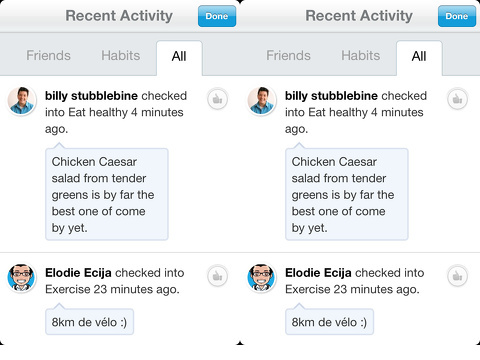Open Elodie Ecija's avatar in left panel
Screen dimensions: 480x360
(x=22, y=278)
